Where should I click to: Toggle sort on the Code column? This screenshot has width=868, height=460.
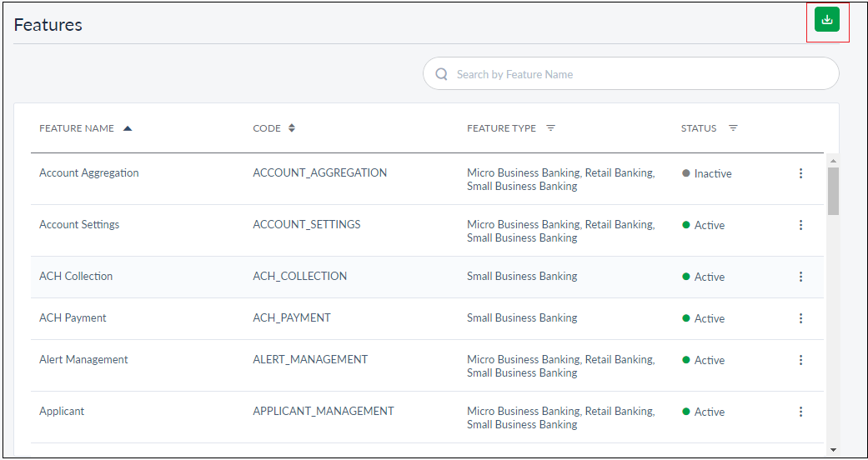(x=292, y=128)
